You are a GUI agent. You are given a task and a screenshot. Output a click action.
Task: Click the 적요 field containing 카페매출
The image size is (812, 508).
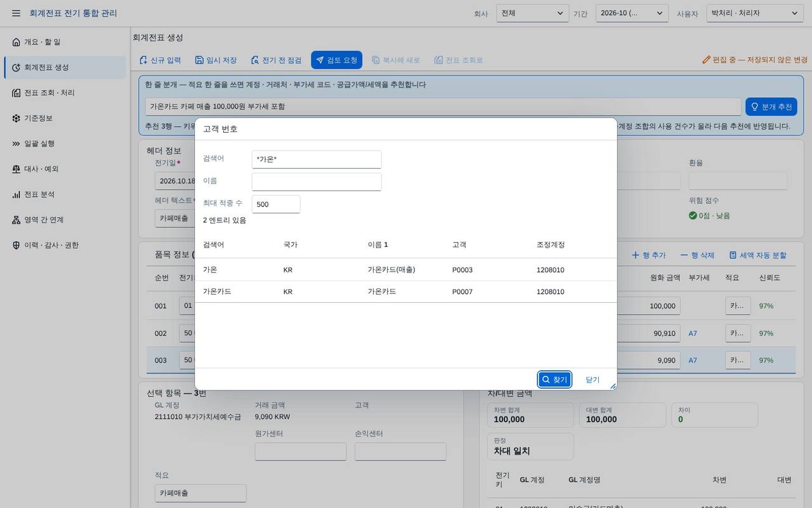coord(200,493)
